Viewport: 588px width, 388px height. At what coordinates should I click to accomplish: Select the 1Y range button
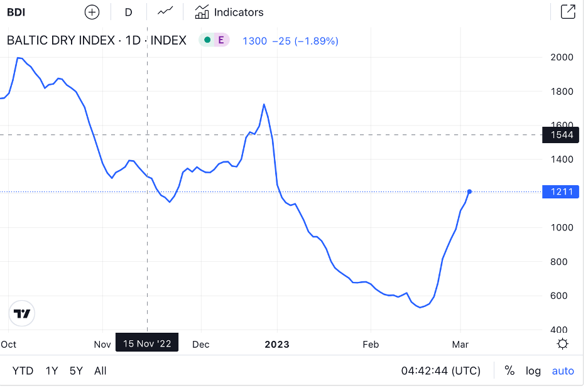52,370
